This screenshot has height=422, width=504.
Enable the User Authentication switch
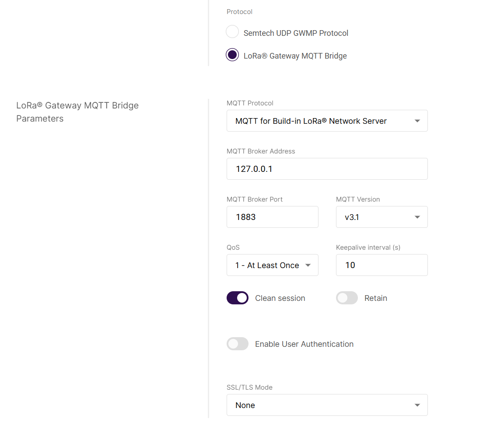pos(238,344)
